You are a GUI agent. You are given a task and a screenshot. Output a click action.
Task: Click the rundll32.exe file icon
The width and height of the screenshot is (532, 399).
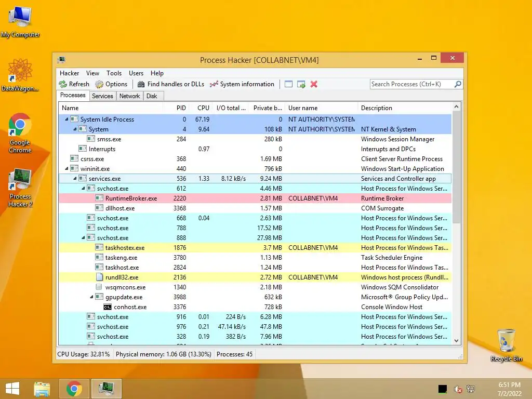point(99,277)
